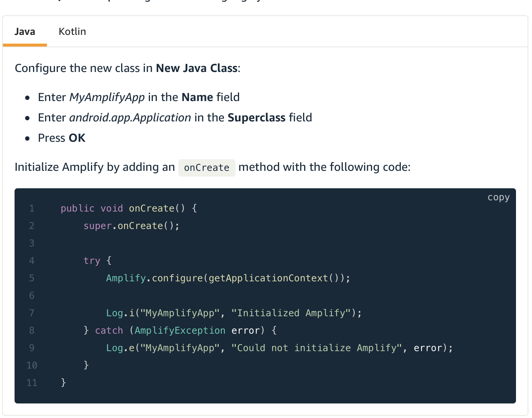Select the try keyword on line 4
Screen dimensions: 532x418
[x=92, y=260]
